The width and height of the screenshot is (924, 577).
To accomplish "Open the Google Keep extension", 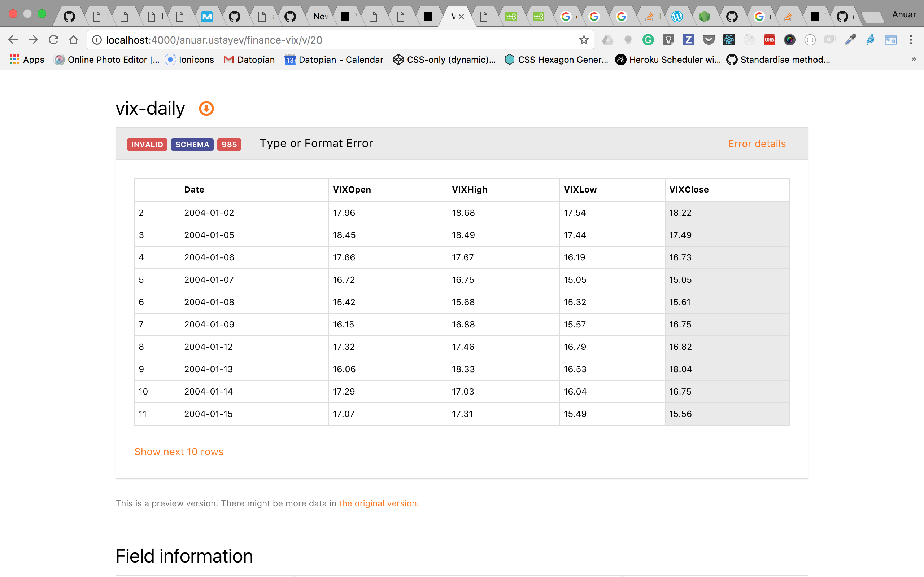I will 668,40.
